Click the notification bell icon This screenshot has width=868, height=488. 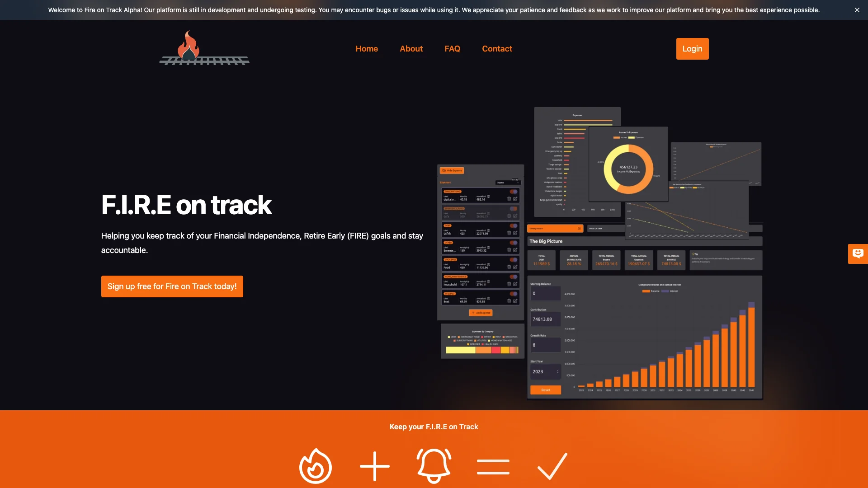(x=434, y=466)
